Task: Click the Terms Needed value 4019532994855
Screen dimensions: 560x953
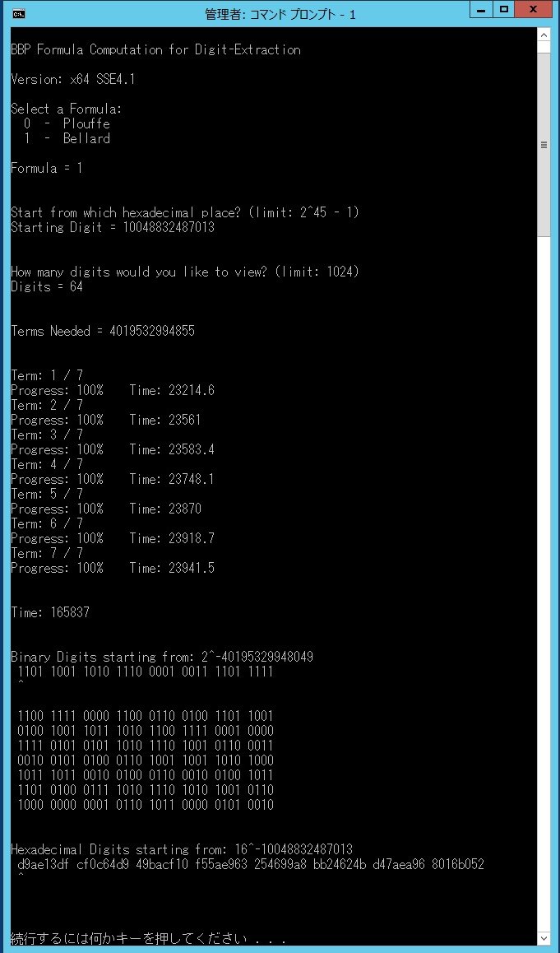Action: (152, 331)
